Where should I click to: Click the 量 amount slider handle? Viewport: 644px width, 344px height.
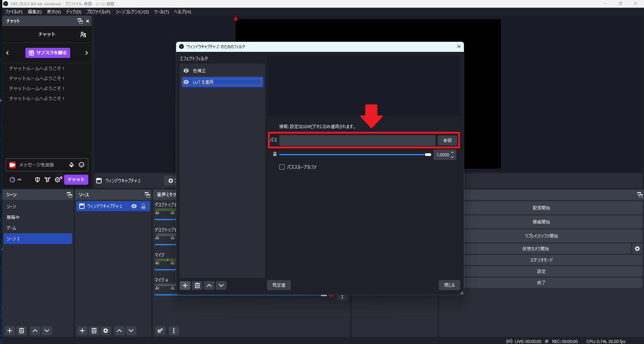428,155
